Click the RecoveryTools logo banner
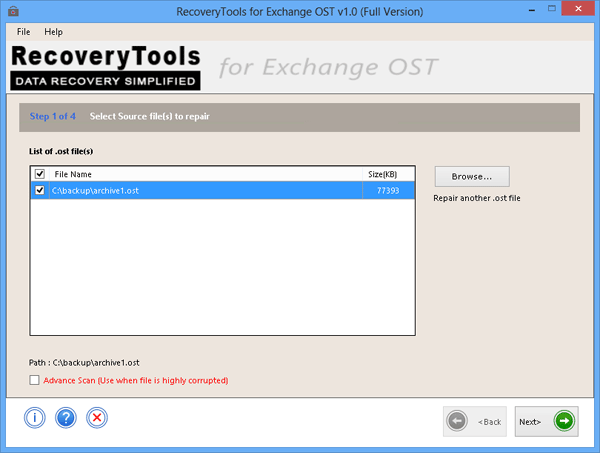The height and width of the screenshot is (453, 600). [106, 67]
